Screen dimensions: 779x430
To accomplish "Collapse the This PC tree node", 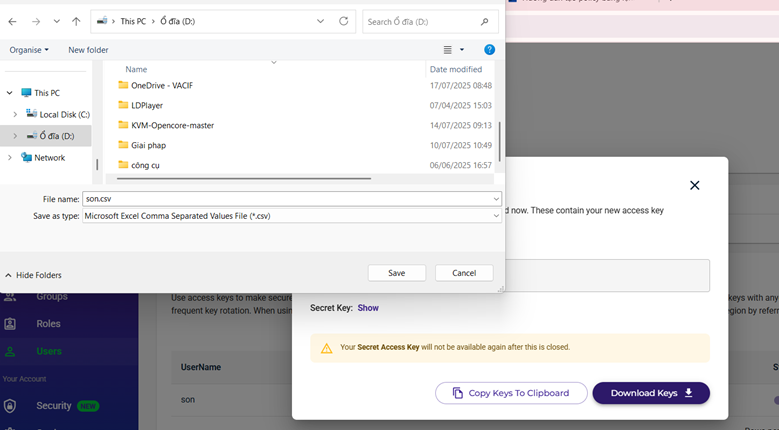I will tap(10, 93).
